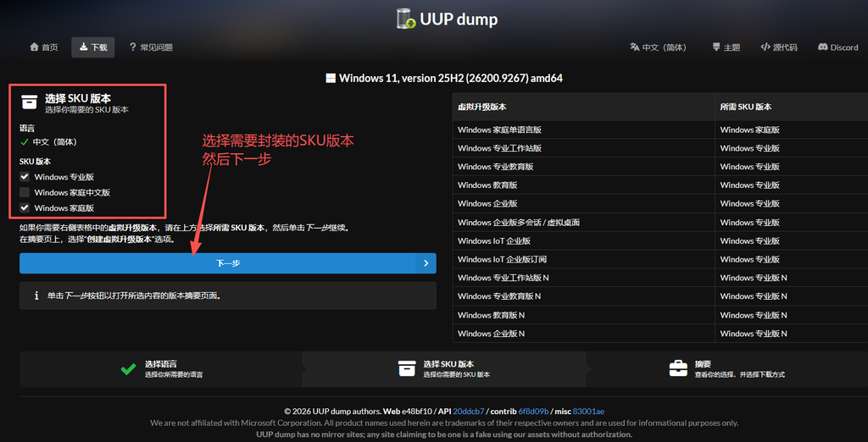Click the Windows 教育版 N table cell
868x442 pixels.
(x=583, y=315)
